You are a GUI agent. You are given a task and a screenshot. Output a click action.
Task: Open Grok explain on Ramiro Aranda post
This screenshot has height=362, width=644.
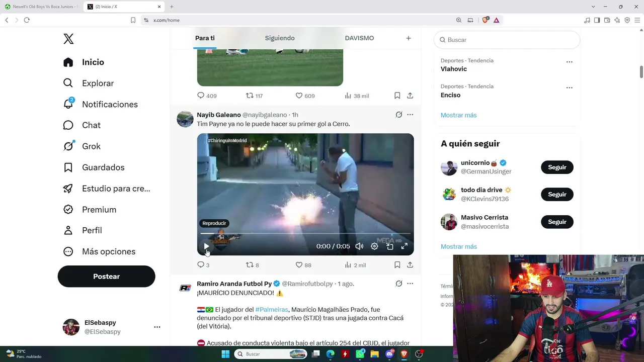[399, 284]
